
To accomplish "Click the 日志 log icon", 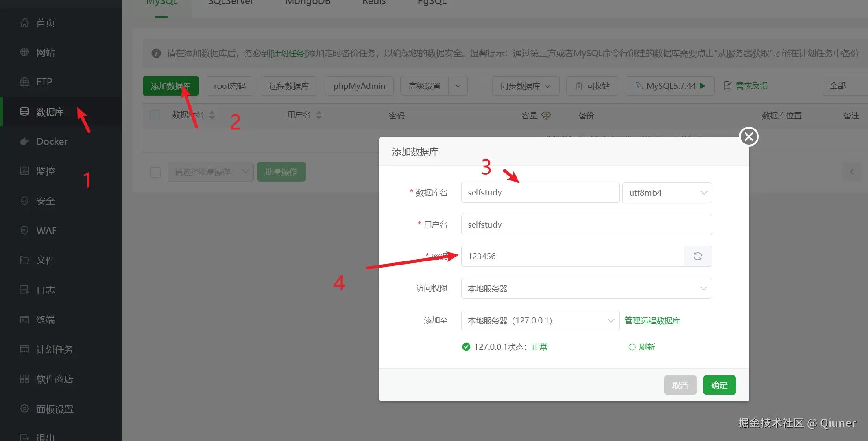I will [x=25, y=290].
